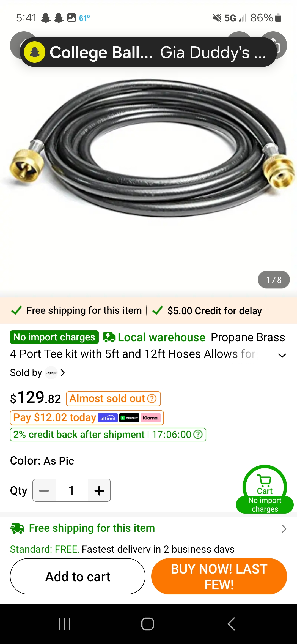Tap the Afterpay payment logo
The height and width of the screenshot is (644, 297).
pyautogui.click(x=129, y=418)
